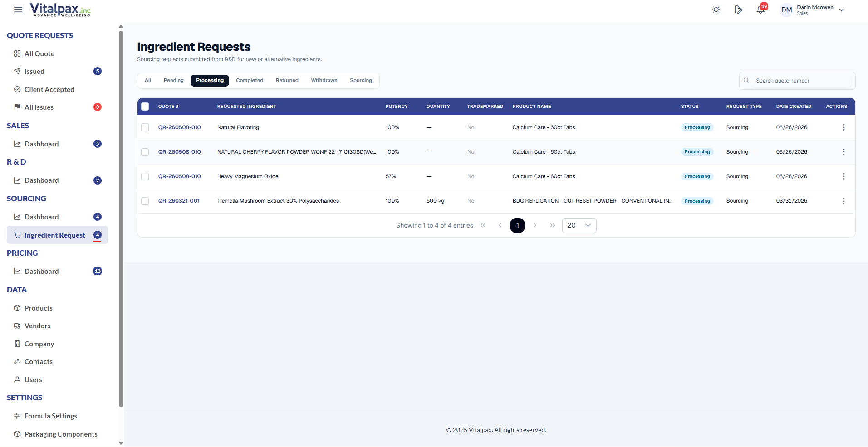The width and height of the screenshot is (868, 447).
Task: Click the Date Created column header
Action: [794, 107]
